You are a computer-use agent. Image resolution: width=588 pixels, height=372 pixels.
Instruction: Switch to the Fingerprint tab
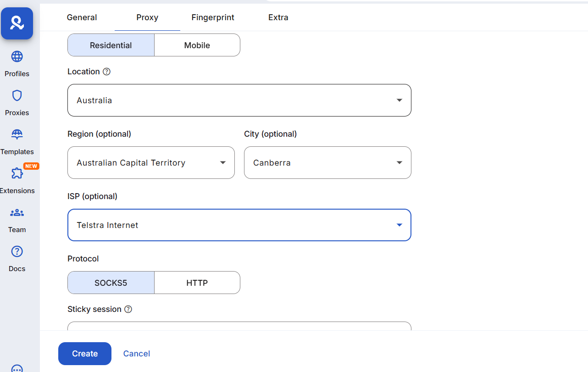tap(213, 17)
